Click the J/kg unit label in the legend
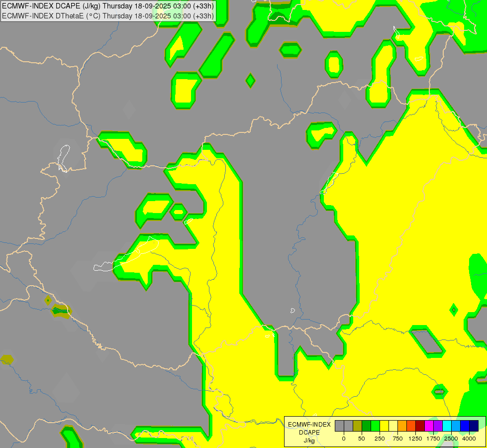Image resolution: width=487 pixels, height=448 pixels. 309,441
